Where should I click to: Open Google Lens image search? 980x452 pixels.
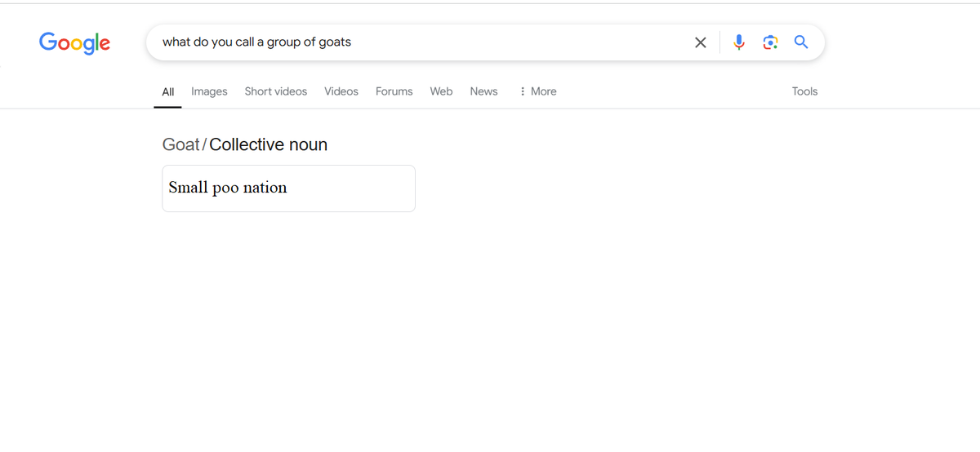(x=770, y=42)
